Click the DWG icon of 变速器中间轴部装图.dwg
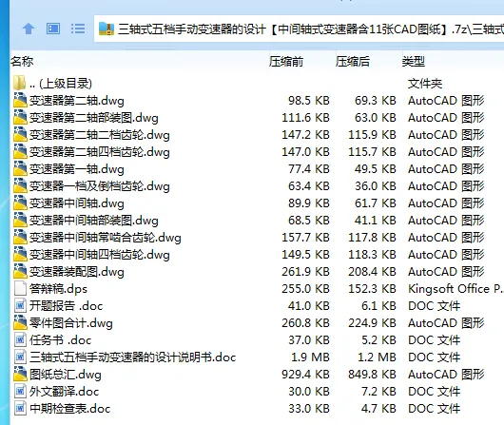This screenshot has width=504, height=425. [x=20, y=220]
